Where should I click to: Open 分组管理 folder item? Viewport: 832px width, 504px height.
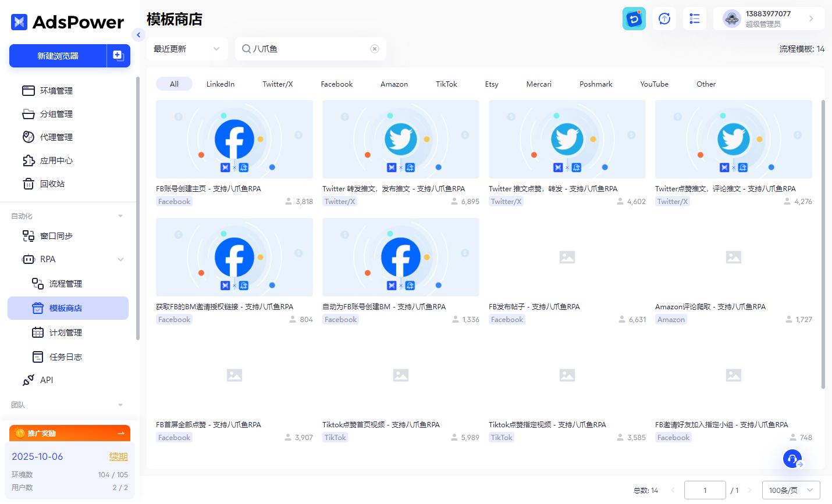pos(56,114)
